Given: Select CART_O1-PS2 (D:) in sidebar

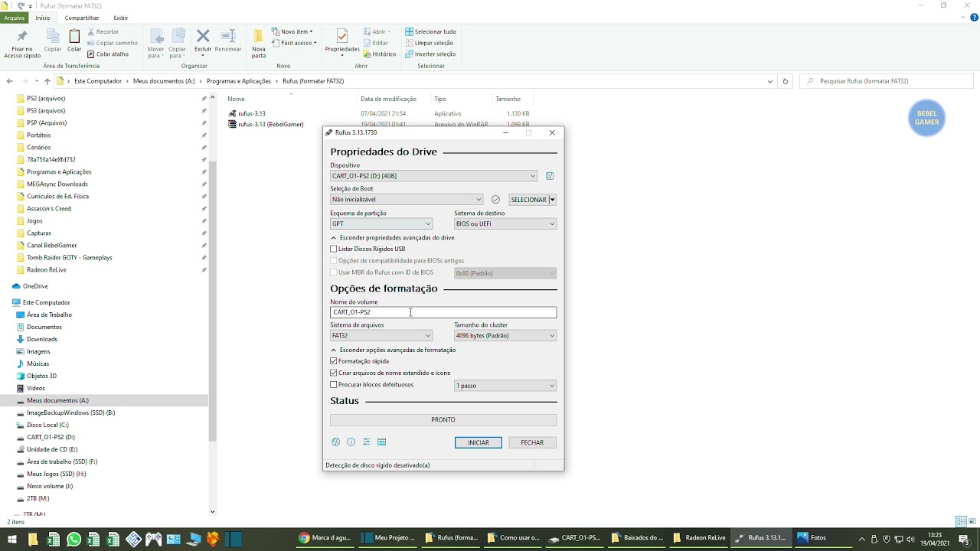Looking at the screenshot, I should pos(51,438).
